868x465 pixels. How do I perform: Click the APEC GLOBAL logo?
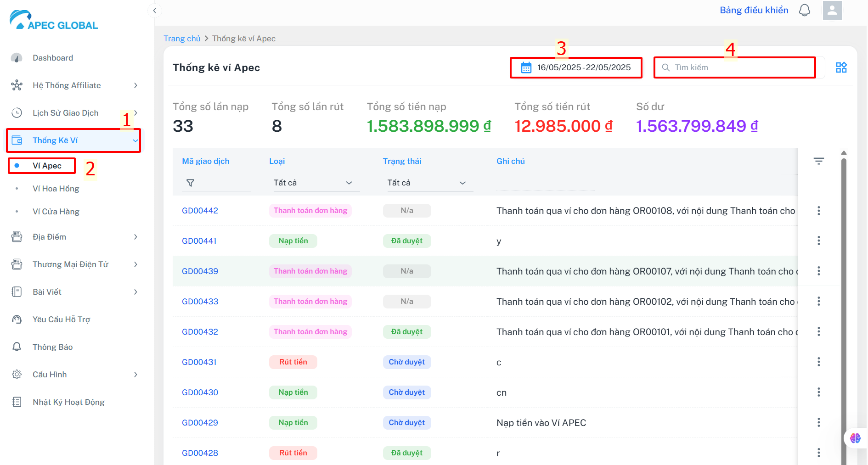(x=54, y=20)
